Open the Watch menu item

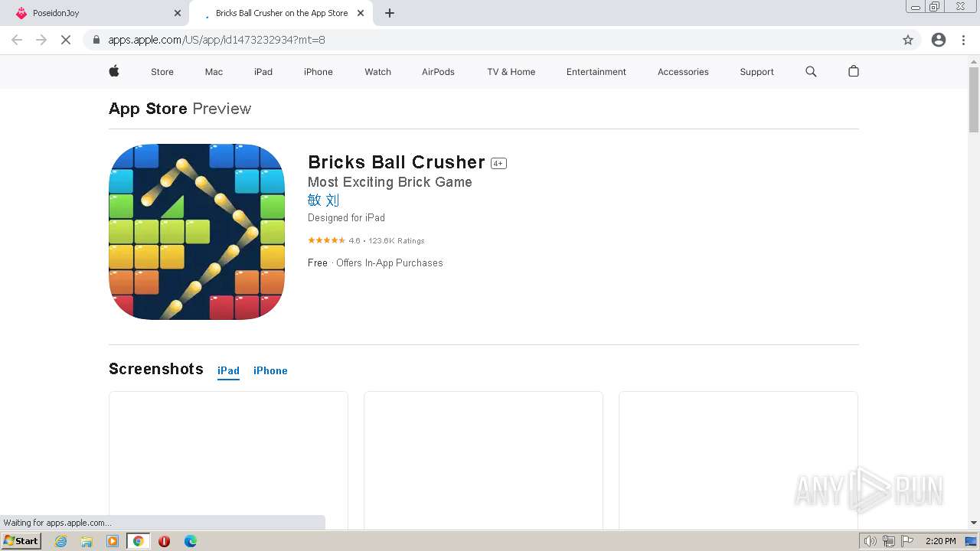pos(377,72)
